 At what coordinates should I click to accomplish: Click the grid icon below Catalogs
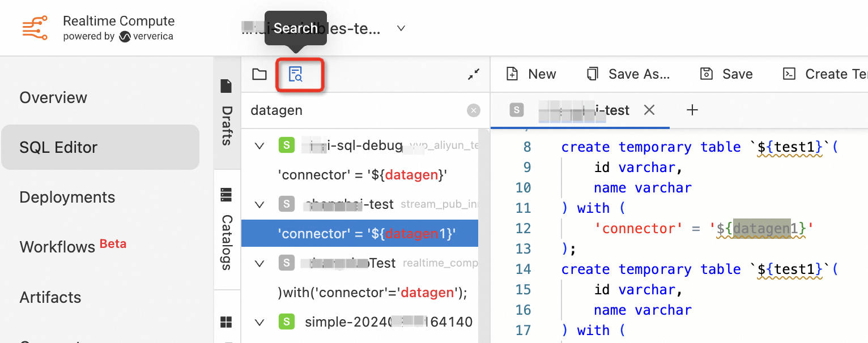[x=226, y=321]
